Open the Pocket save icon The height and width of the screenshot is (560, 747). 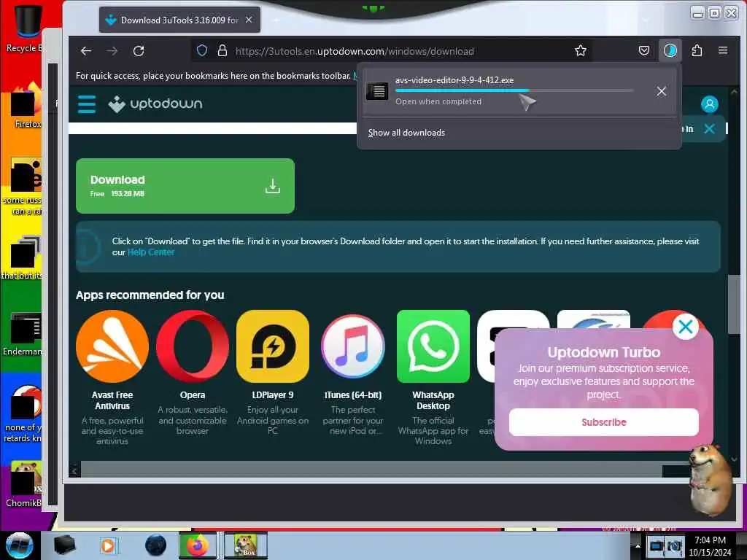click(x=643, y=50)
